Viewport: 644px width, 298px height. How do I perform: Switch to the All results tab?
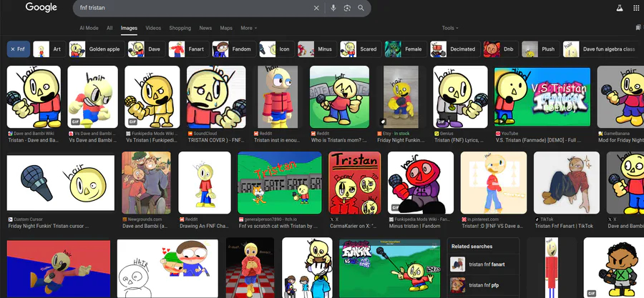tap(109, 29)
